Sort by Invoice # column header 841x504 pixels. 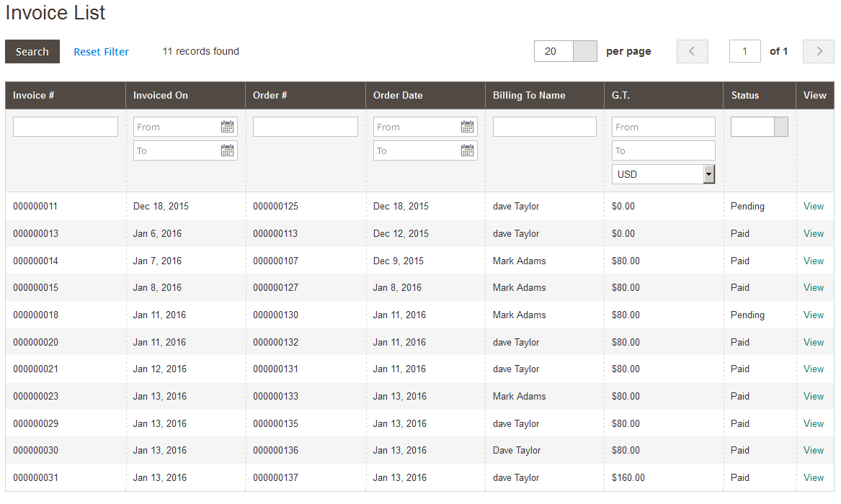[34, 95]
